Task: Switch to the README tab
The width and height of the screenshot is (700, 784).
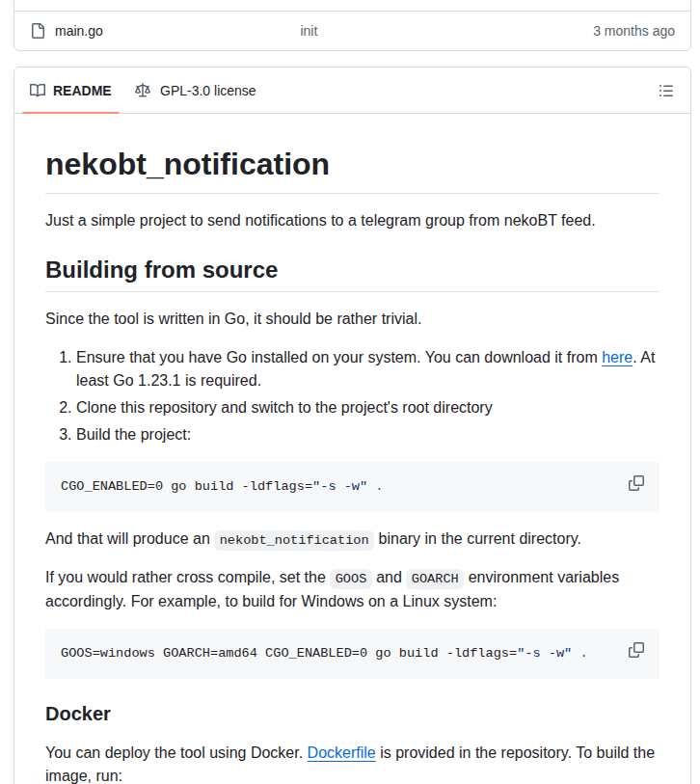Action: (x=70, y=91)
